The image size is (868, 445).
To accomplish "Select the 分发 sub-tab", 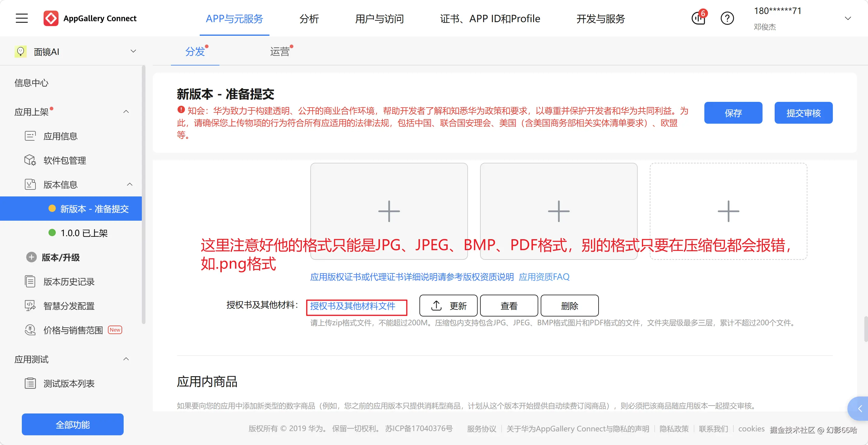I will (195, 52).
